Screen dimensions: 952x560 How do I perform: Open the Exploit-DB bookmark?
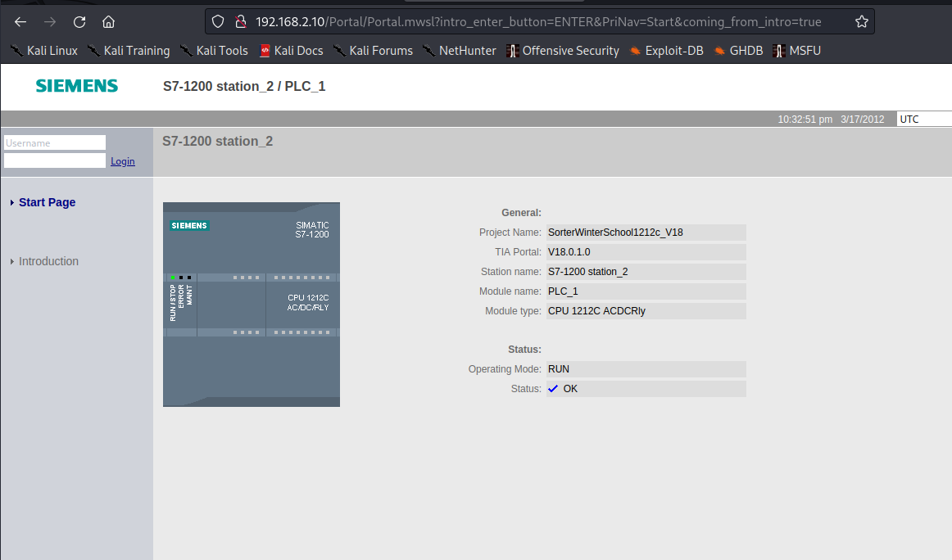(x=667, y=51)
